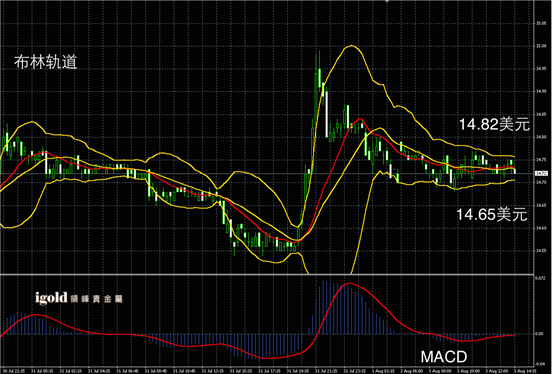552x374 pixels.
Task: Click the 31 Jul 23:15 time label
Action: [x=355, y=371]
